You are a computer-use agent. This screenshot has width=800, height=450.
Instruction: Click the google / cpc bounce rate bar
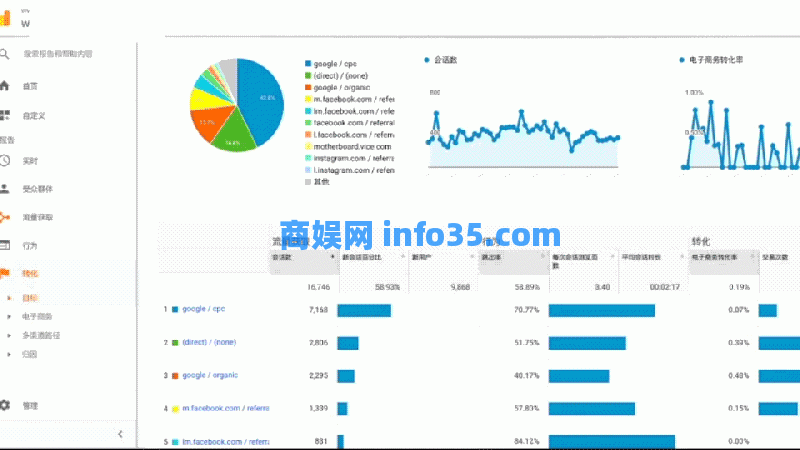(602, 310)
